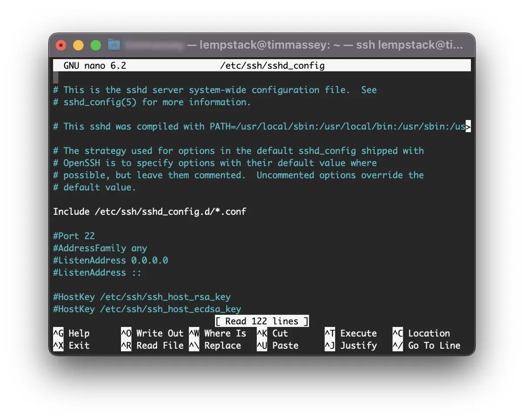Screen dimensions: 524x420
Task: Click the cursor block on the first line
Action: coord(56,78)
